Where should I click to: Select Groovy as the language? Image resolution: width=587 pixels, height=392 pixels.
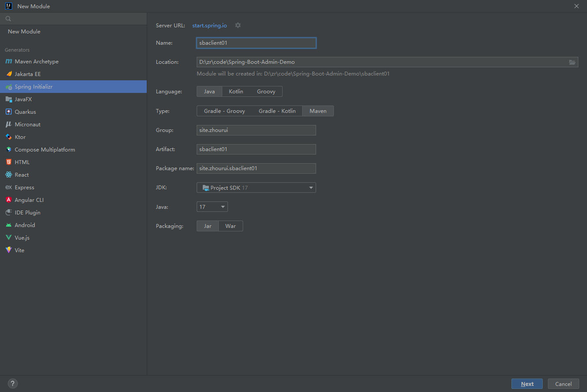pyautogui.click(x=266, y=92)
